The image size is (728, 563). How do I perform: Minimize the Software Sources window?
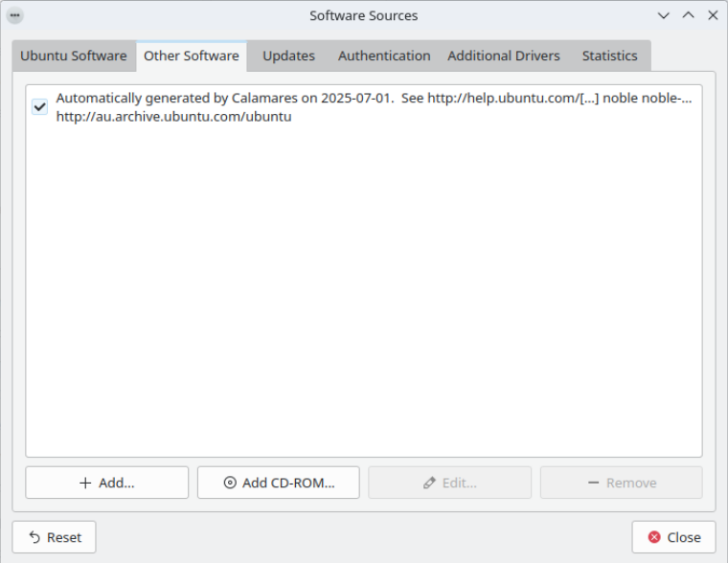coord(664,15)
